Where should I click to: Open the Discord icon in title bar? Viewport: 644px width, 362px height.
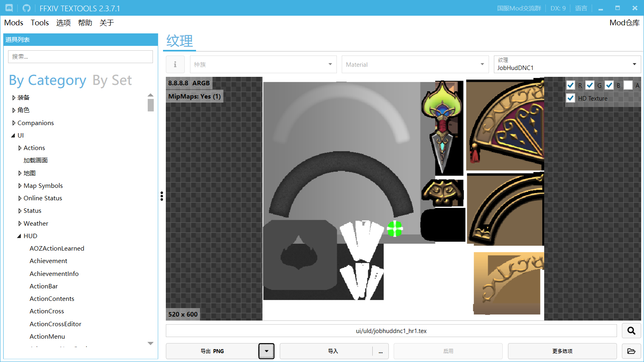coord(9,8)
